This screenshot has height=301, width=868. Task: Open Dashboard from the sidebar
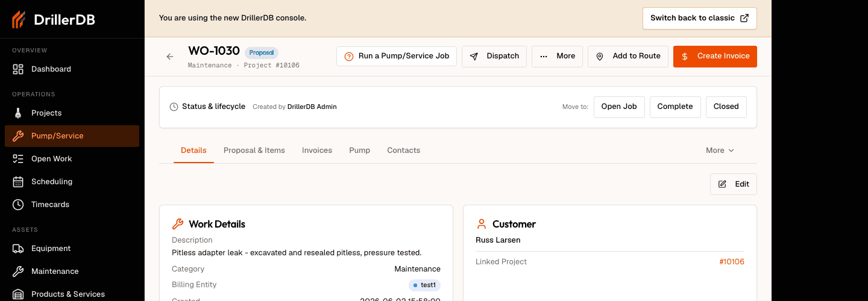[72, 69]
